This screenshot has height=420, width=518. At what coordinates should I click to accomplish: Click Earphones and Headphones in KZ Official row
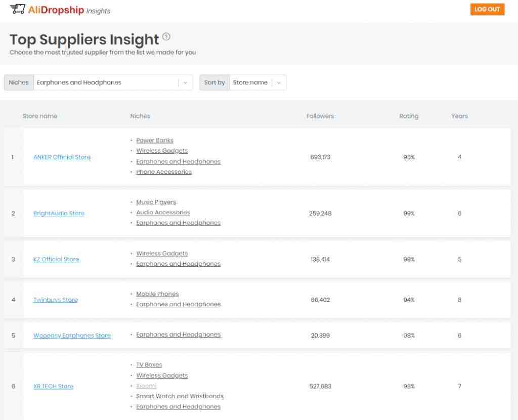click(179, 264)
